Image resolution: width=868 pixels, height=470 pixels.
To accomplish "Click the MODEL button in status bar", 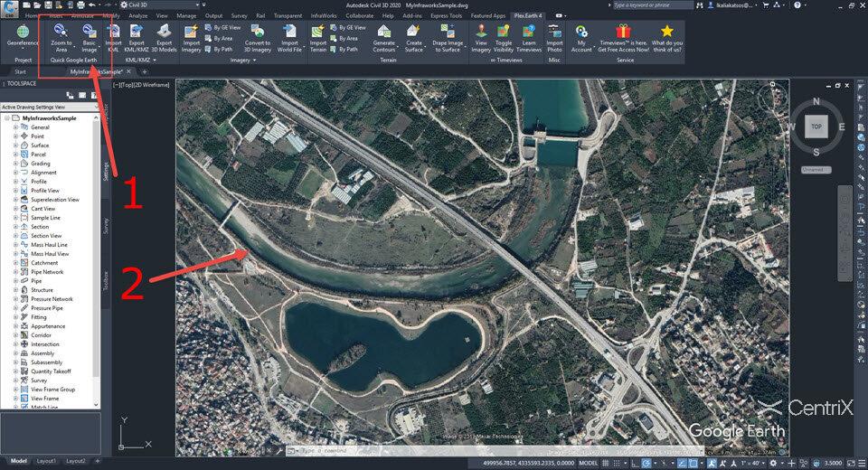I will 588,461.
